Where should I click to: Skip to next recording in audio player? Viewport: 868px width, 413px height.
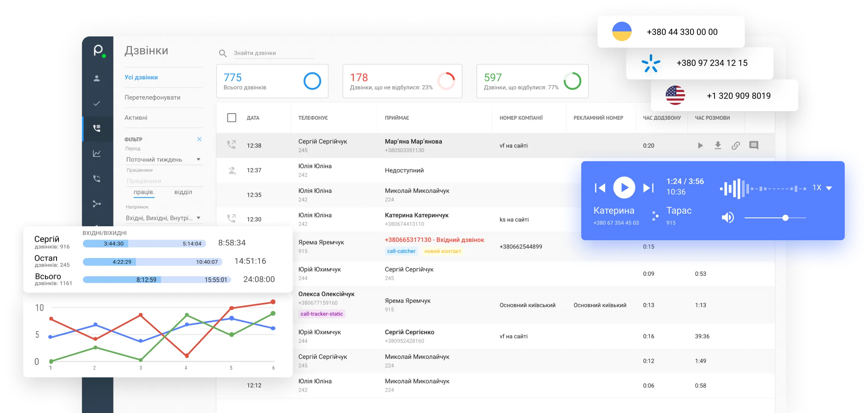[x=648, y=188]
